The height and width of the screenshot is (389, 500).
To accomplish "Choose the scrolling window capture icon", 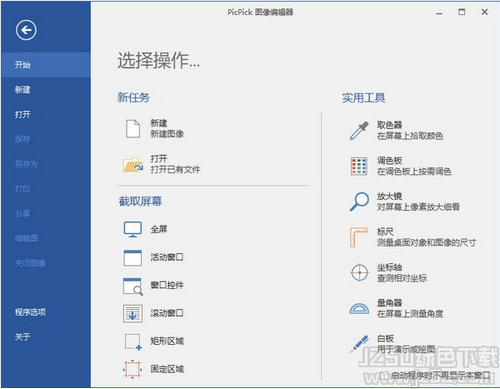I will (x=133, y=313).
